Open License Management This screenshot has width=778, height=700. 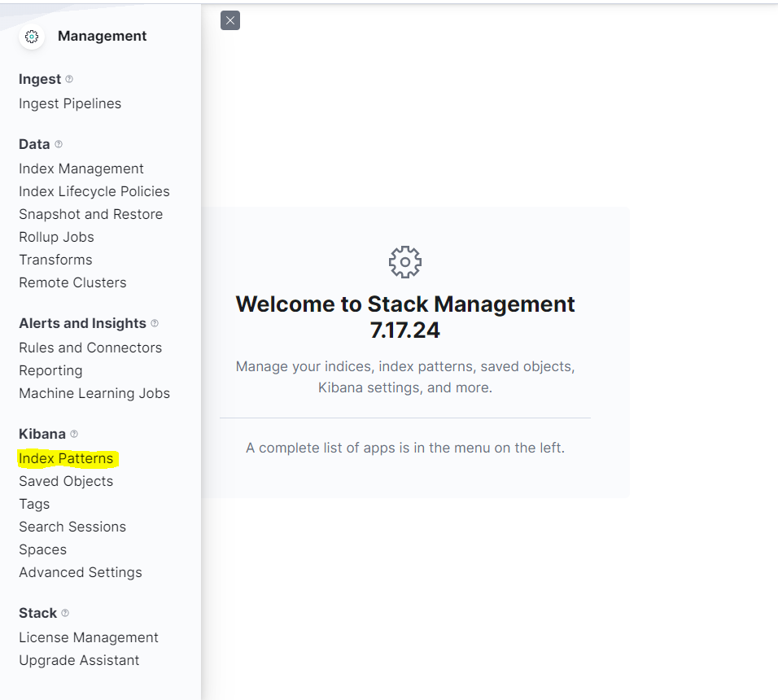[x=89, y=637]
